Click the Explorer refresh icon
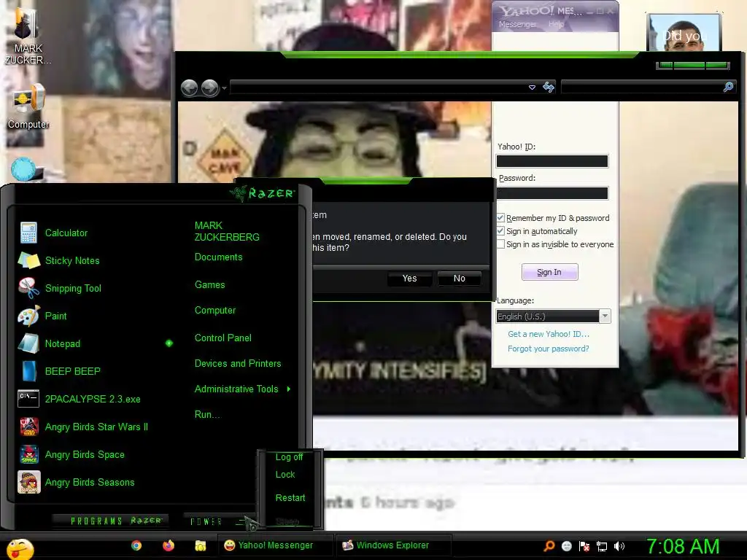 point(549,87)
